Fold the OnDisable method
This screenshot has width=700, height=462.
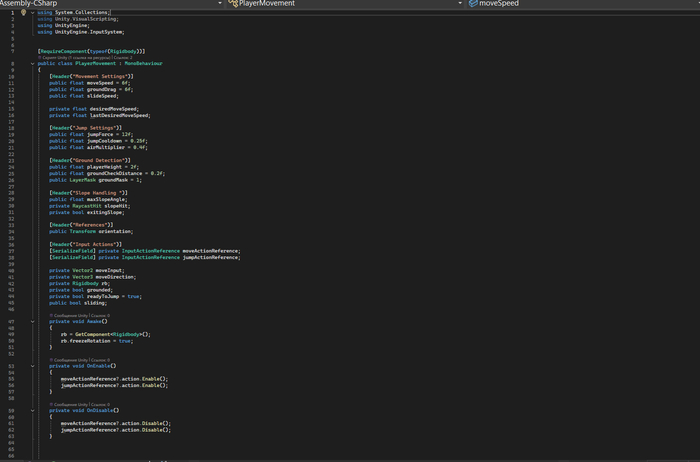[32, 410]
